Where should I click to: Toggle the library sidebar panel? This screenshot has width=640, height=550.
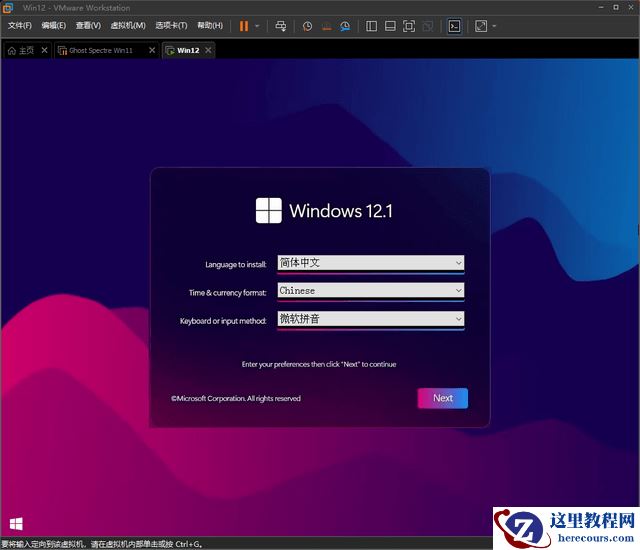[x=371, y=26]
